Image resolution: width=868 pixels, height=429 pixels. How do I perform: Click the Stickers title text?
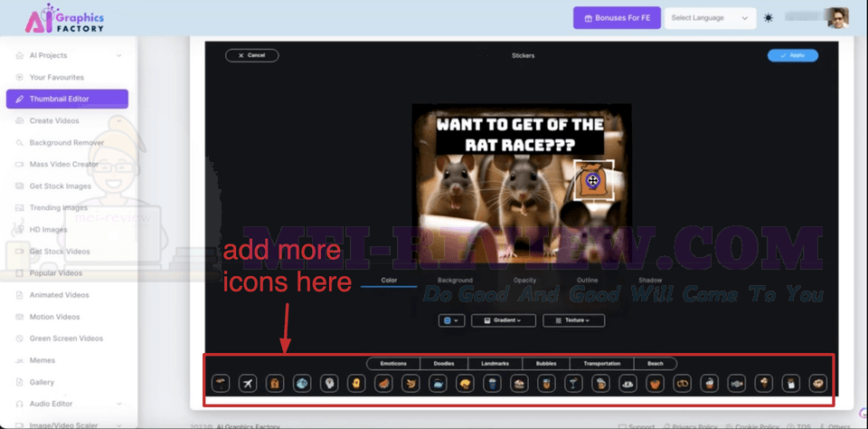coord(524,55)
